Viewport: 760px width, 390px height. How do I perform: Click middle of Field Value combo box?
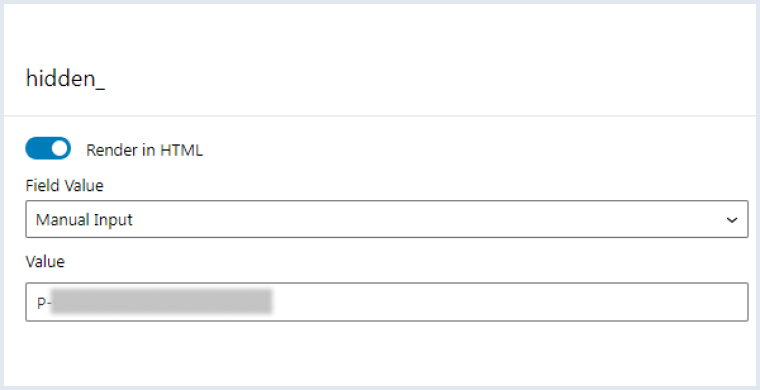click(x=386, y=219)
